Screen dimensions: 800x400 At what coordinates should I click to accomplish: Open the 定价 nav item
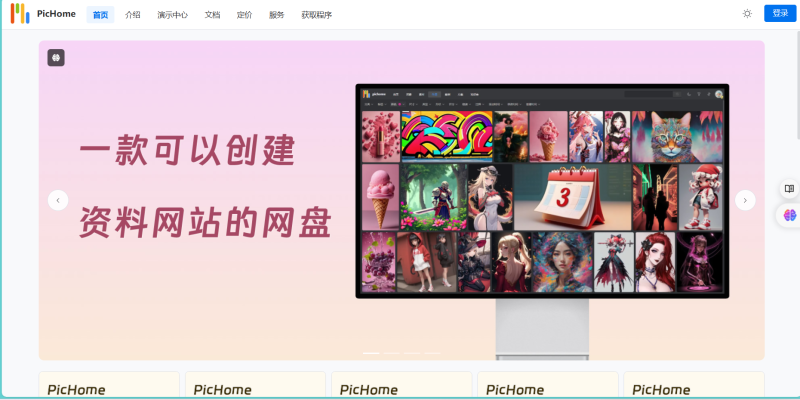click(244, 15)
